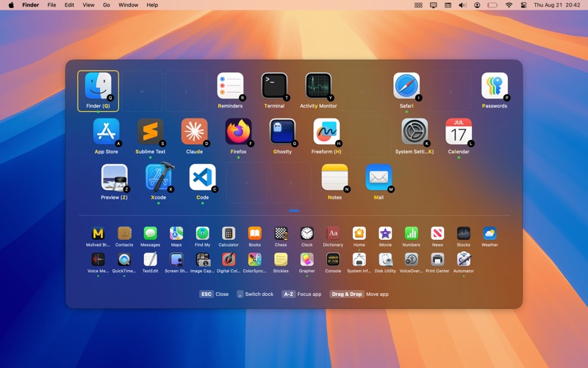Launch VoiceOver Utility

pyautogui.click(x=412, y=260)
